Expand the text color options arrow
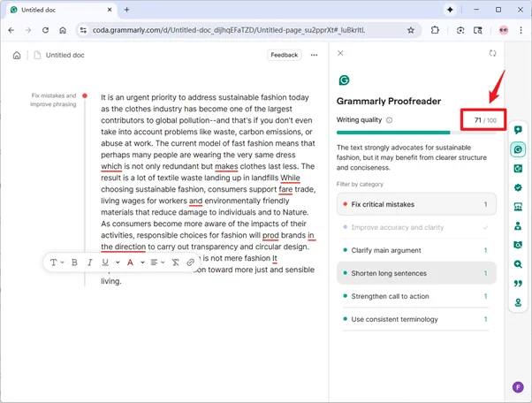The width and height of the screenshot is (532, 403). click(141, 262)
